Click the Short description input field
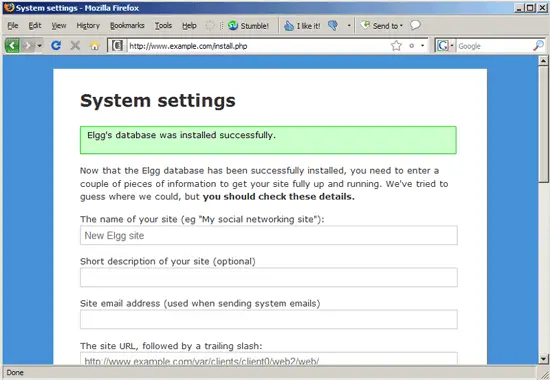550x380 pixels. click(x=269, y=278)
